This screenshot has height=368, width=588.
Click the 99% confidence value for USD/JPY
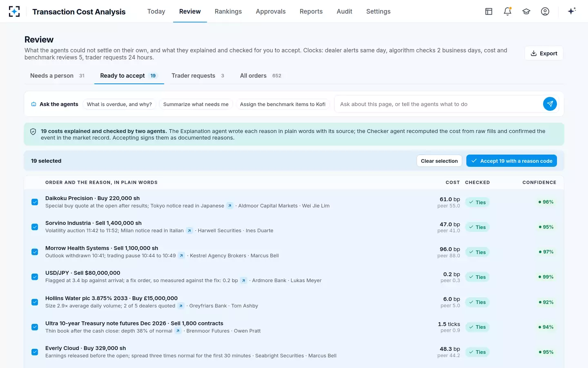coord(546,277)
